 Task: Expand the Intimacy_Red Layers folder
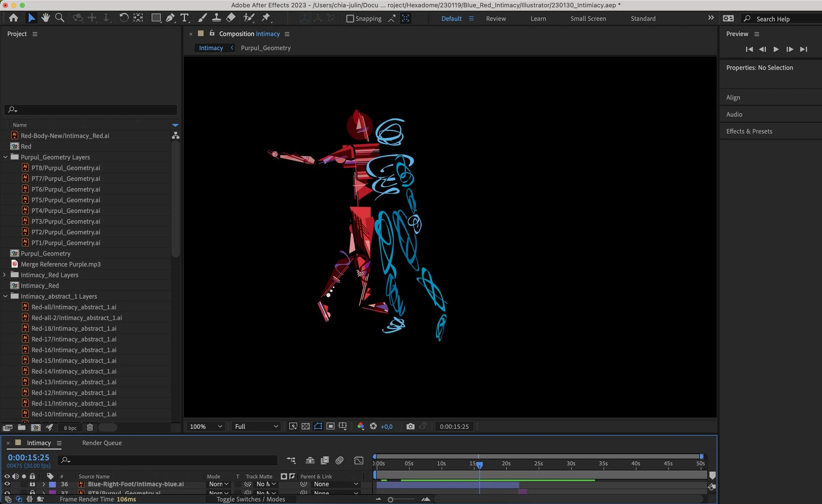point(4,275)
